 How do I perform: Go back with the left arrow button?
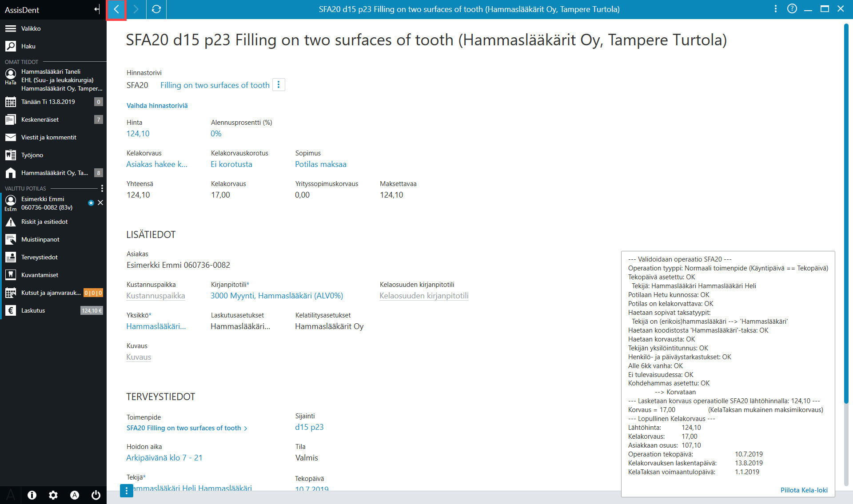(x=116, y=9)
